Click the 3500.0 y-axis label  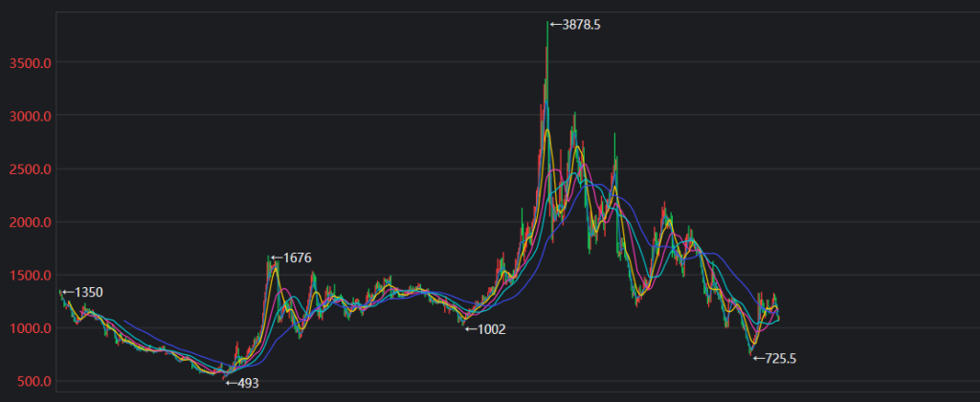[x=29, y=63]
